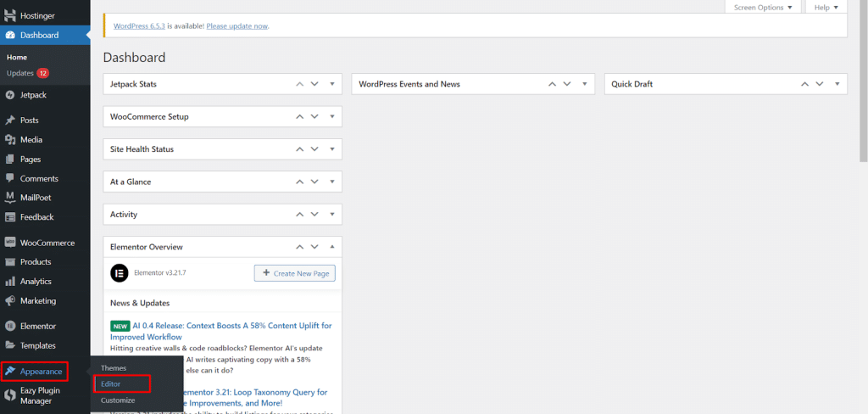868x414 pixels.
Task: Click the WooCommerce Woo icon
Action: point(10,243)
